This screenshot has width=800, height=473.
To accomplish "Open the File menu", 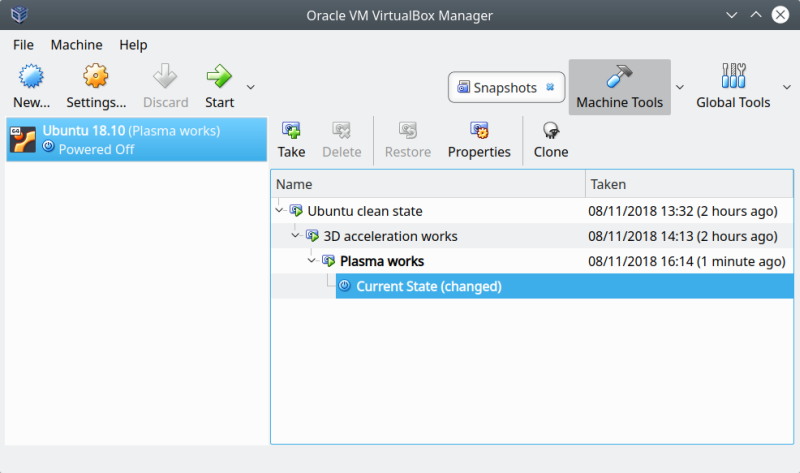I will (x=23, y=45).
